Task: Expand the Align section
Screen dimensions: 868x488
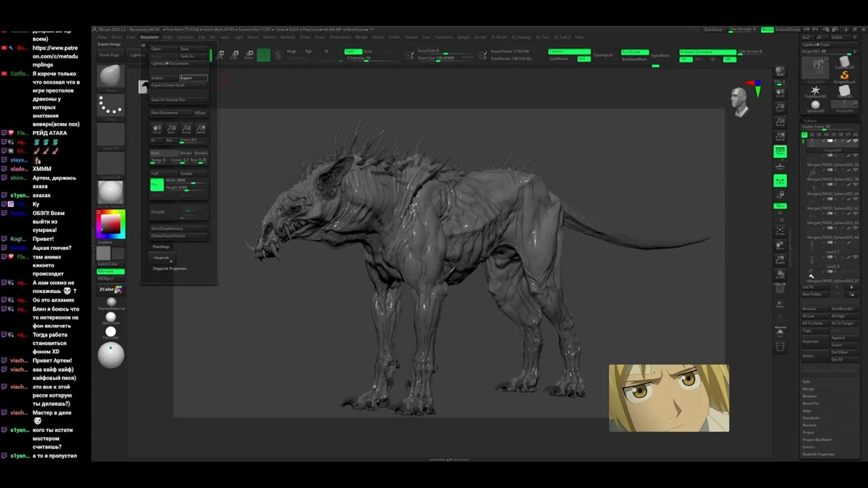Action: (x=807, y=410)
